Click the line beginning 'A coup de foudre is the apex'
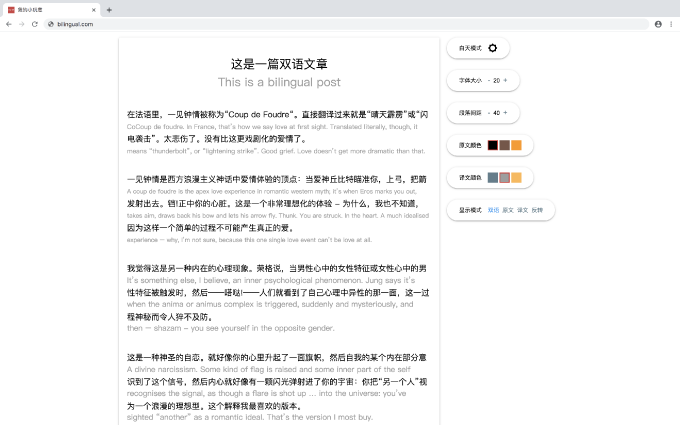The height and width of the screenshot is (425, 680). pyautogui.click(x=272, y=191)
